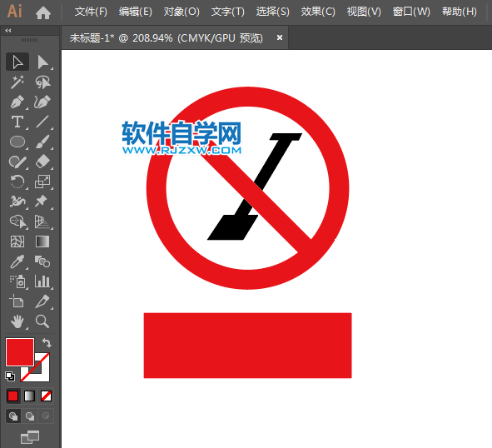492x448 pixels.
Task: Open the 选择(S) menu
Action: (273, 12)
